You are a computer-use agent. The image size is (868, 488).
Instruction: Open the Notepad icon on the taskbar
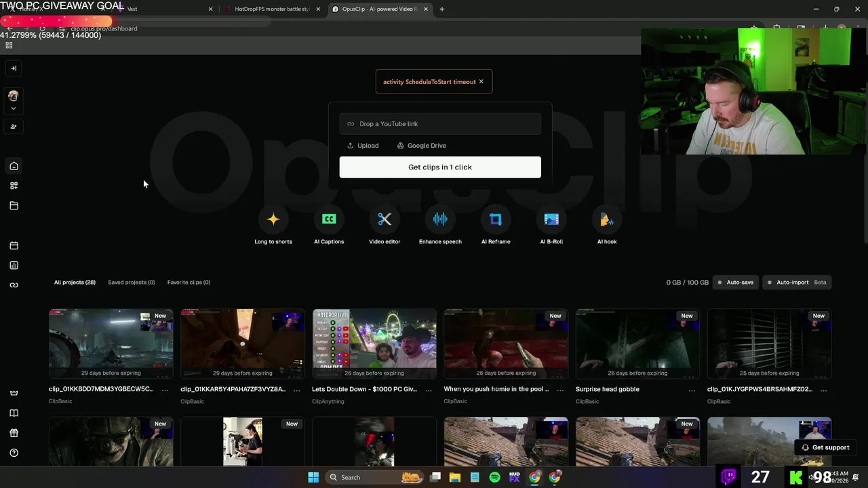[x=475, y=477]
